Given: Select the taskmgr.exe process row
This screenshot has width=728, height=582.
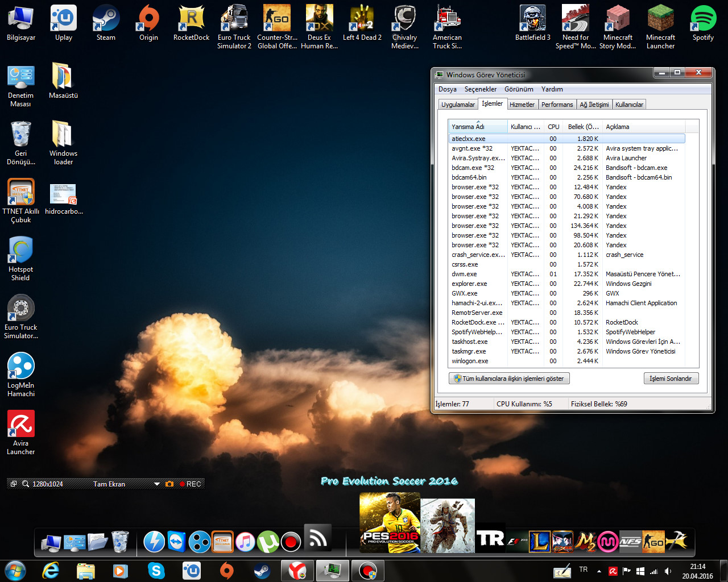Looking at the screenshot, I should click(x=566, y=351).
